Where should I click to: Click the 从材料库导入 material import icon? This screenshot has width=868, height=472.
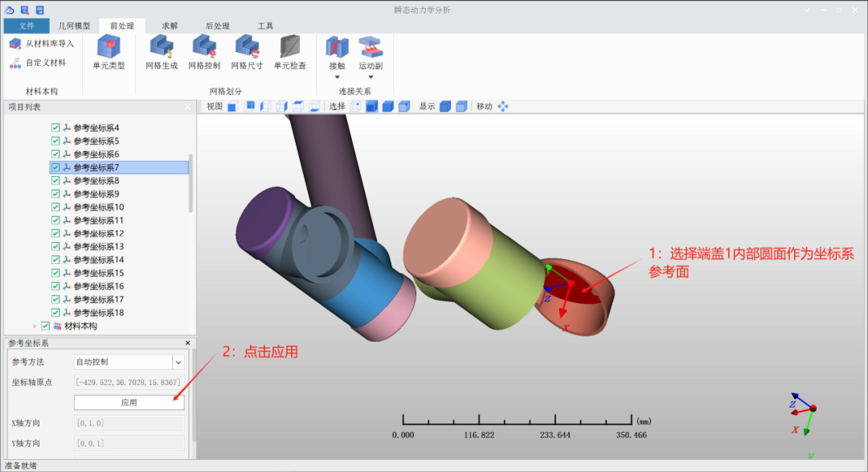click(x=15, y=43)
